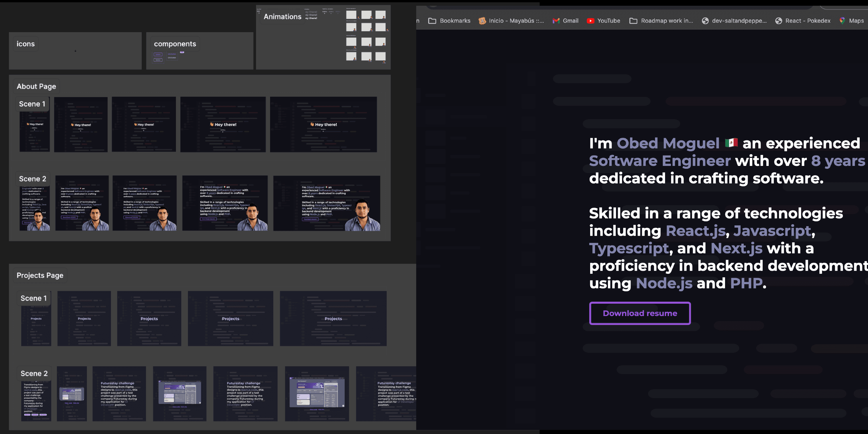Open the Maps bookmark

point(851,21)
